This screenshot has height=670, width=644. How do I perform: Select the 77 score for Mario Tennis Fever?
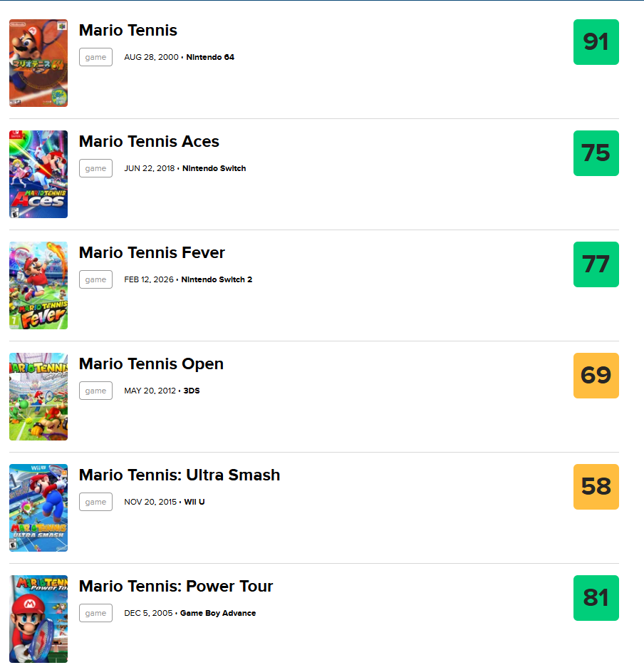coord(596,264)
